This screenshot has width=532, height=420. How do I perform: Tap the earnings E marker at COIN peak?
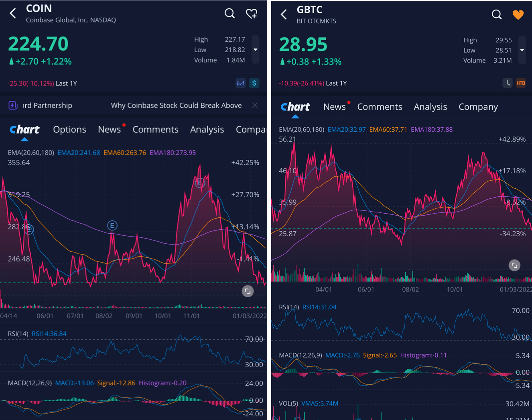[x=200, y=183]
